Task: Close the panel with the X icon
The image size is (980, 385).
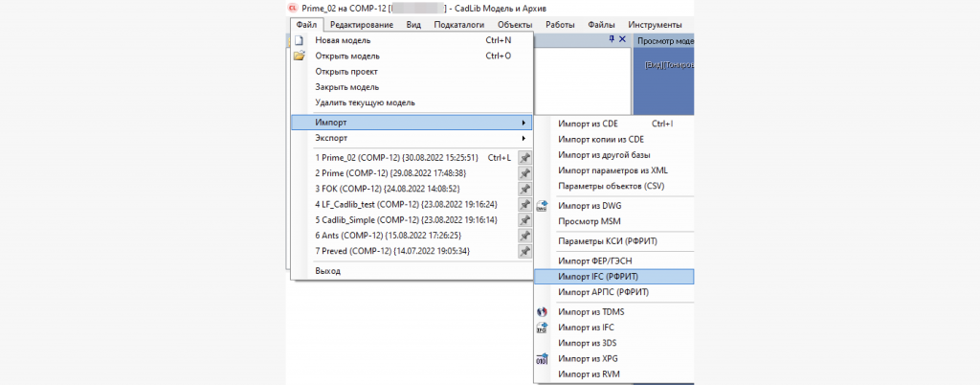Action: point(622,40)
